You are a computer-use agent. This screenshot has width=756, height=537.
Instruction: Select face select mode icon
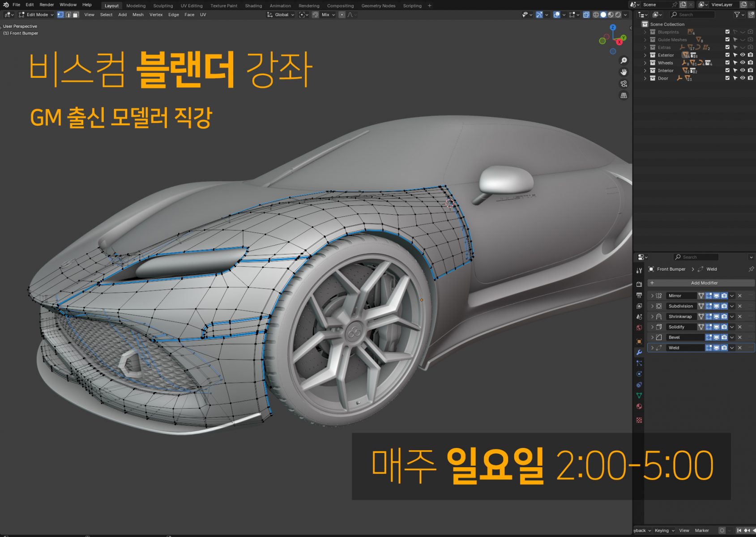point(76,15)
